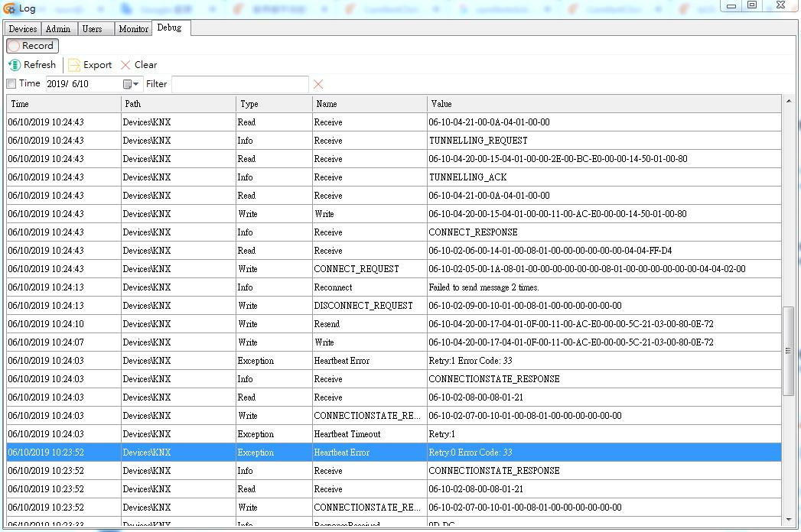The height and width of the screenshot is (532, 801).
Task: Select the highlighted Heartbeat Error name cell
Action: click(370, 453)
